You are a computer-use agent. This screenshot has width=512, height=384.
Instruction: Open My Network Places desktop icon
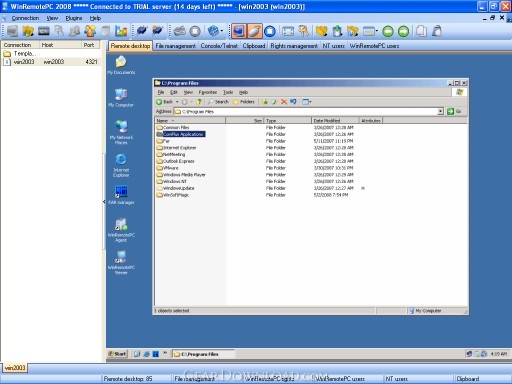coord(121,132)
